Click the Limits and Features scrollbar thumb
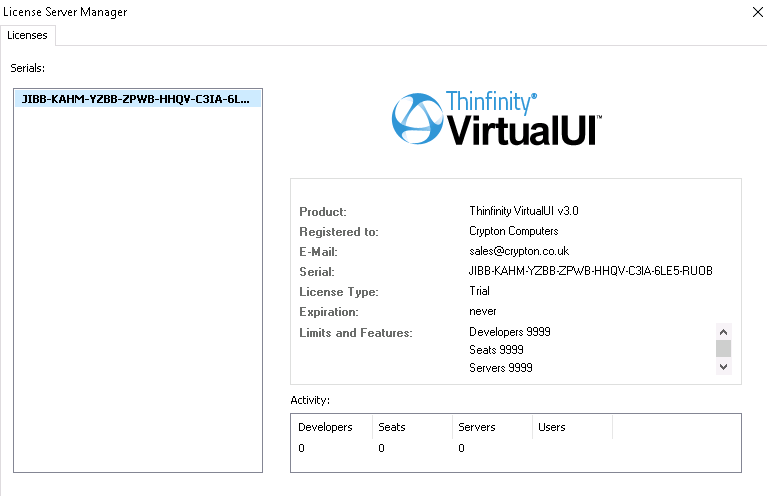Viewport: 767px width, 496px height. [723, 349]
